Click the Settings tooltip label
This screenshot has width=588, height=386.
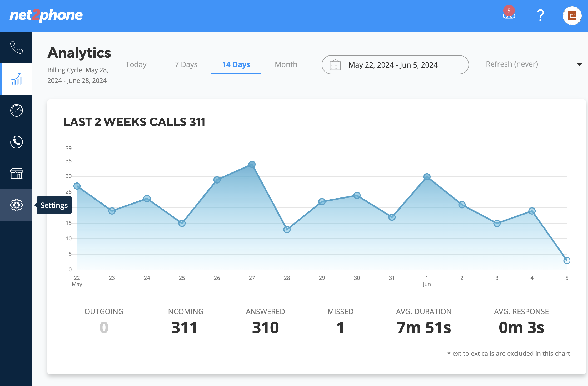coord(54,205)
